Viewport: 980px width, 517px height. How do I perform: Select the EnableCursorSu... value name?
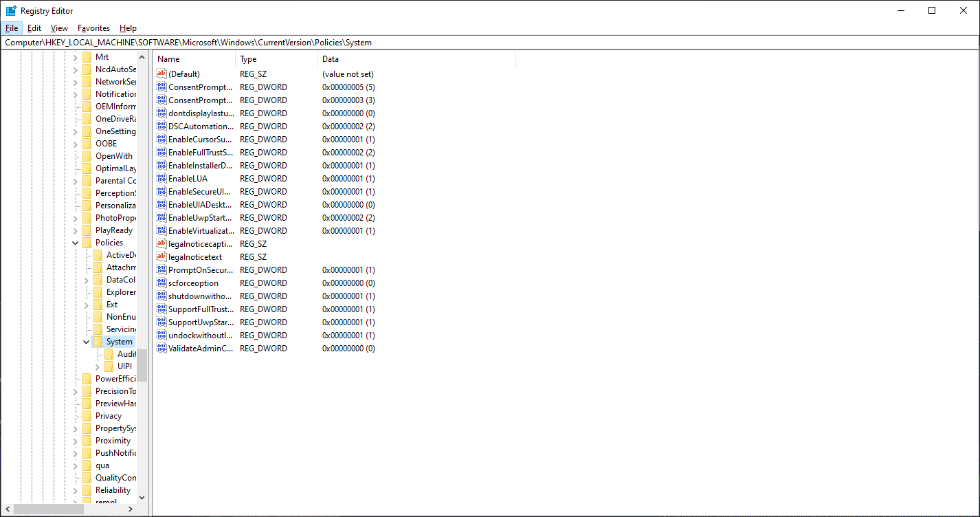point(201,140)
